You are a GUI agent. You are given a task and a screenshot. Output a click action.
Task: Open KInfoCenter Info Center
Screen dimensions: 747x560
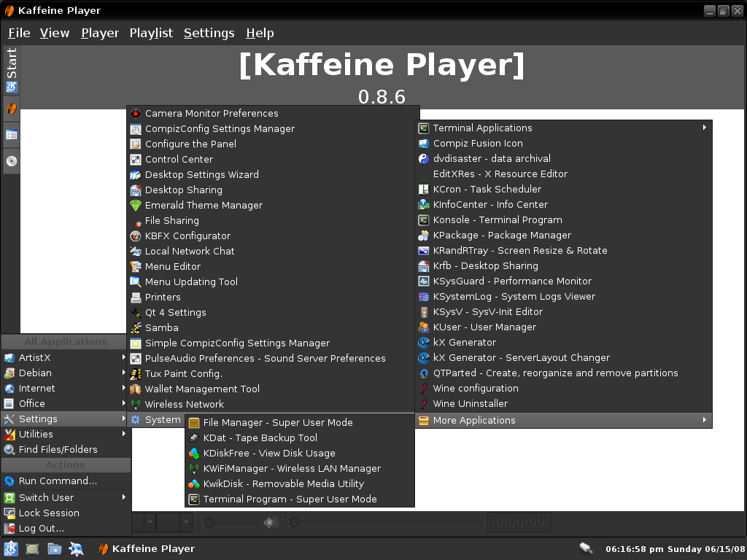pos(564,204)
